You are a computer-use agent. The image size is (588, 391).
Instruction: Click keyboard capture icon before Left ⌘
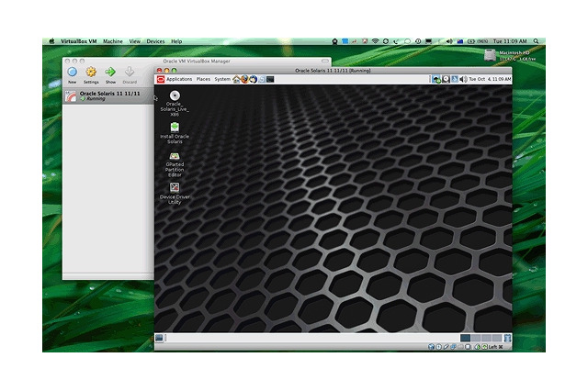pos(484,347)
